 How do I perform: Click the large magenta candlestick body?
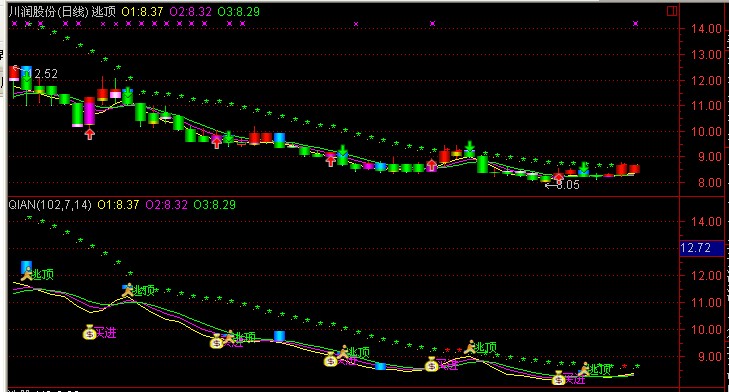coord(89,113)
